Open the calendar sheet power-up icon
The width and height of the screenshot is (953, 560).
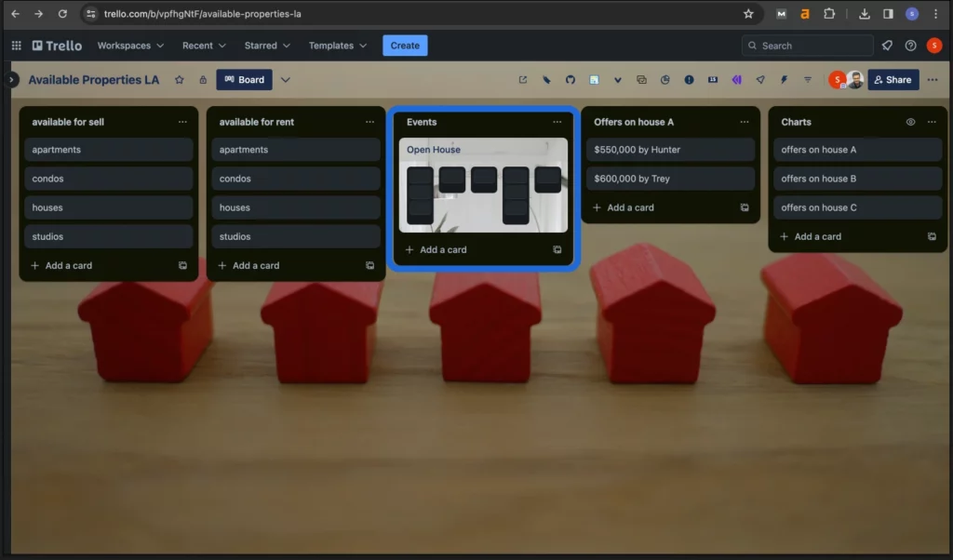pos(594,80)
